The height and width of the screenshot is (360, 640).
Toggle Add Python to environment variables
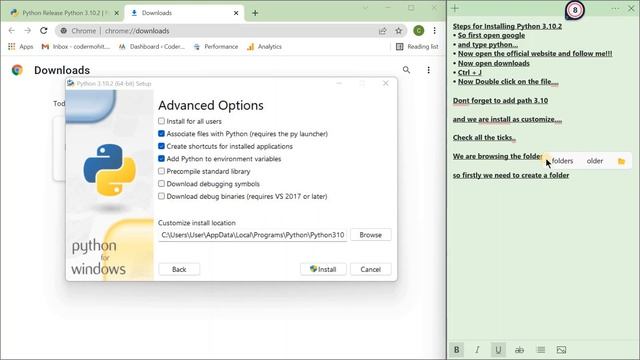pos(161,159)
